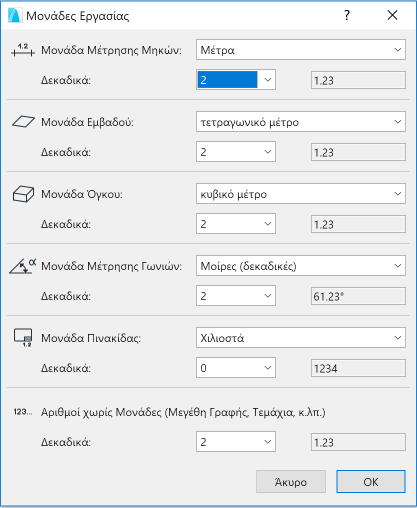Image resolution: width=417 pixels, height=508 pixels.
Task: Open the help question mark button
Action: [347, 15]
